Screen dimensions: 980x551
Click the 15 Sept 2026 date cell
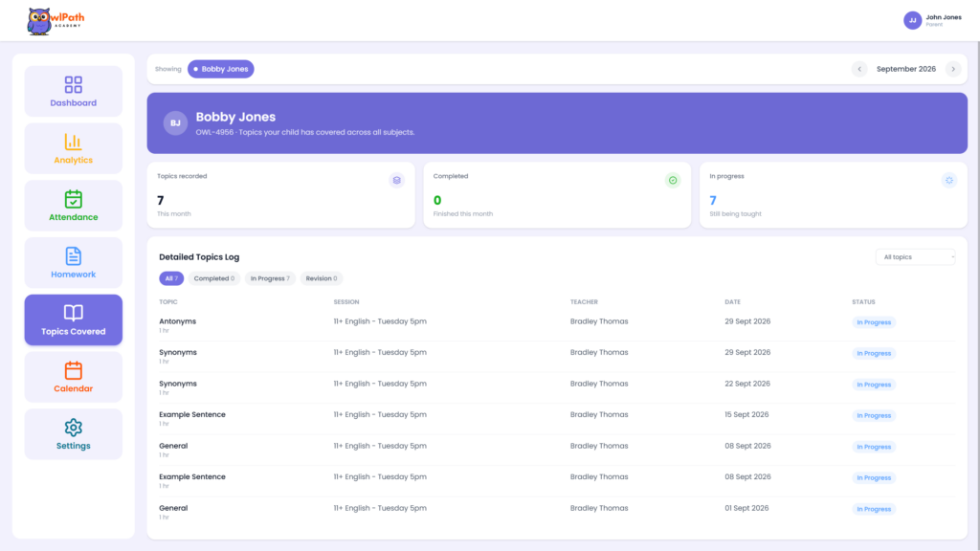[x=746, y=414]
